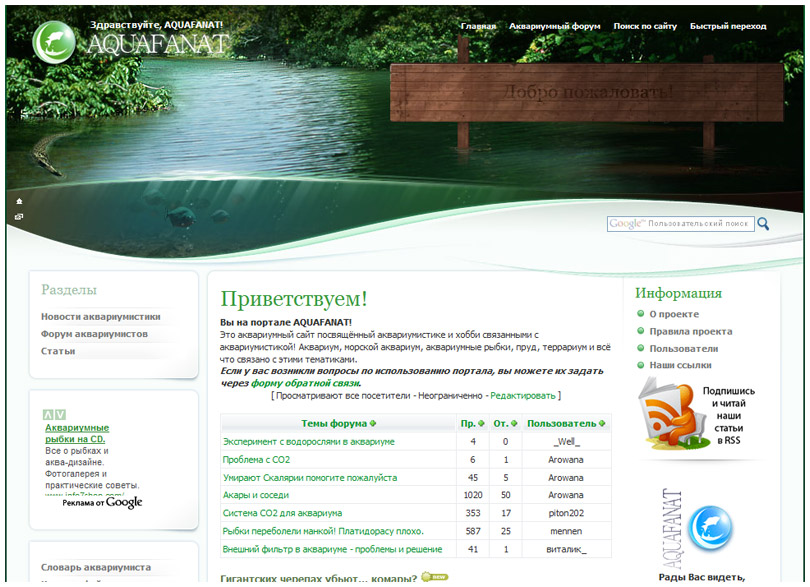Viewport: 810px width, 587px height.
Task: Click the green bullet beside Наши ссылки
Action: point(641,365)
